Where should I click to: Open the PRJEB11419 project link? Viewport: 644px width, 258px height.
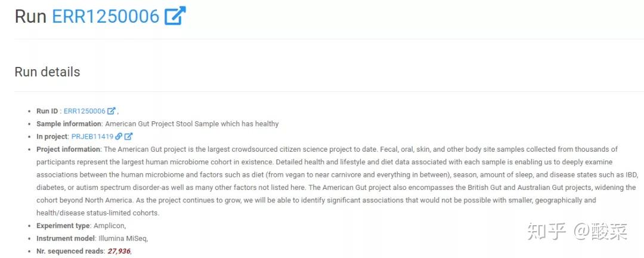[x=92, y=137]
